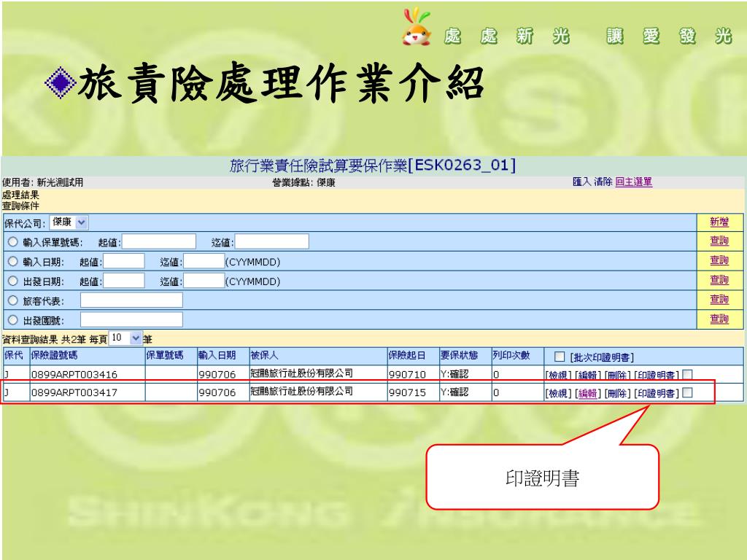Click the [批次印證明書] label

tap(602, 357)
